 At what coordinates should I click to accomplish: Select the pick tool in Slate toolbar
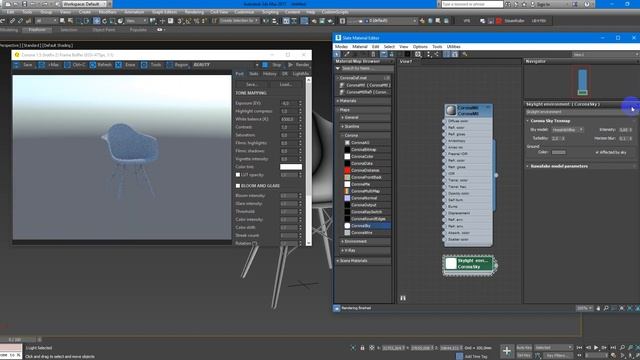click(337, 54)
